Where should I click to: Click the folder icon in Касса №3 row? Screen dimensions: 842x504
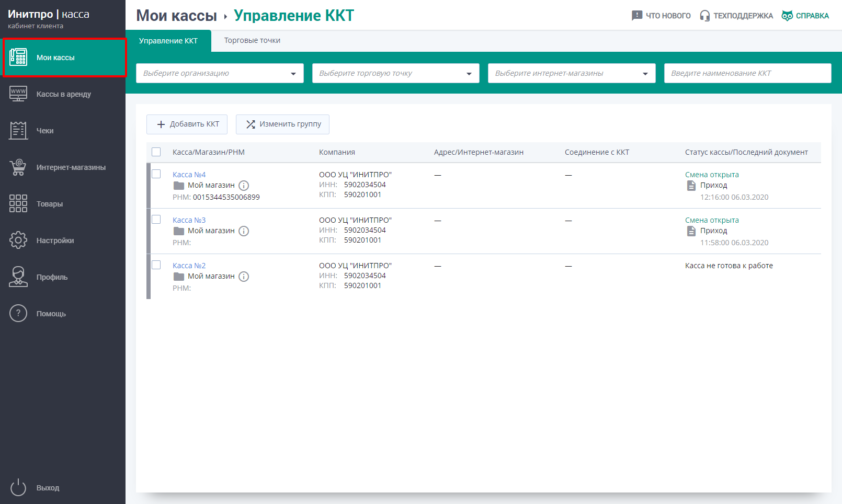click(x=179, y=231)
